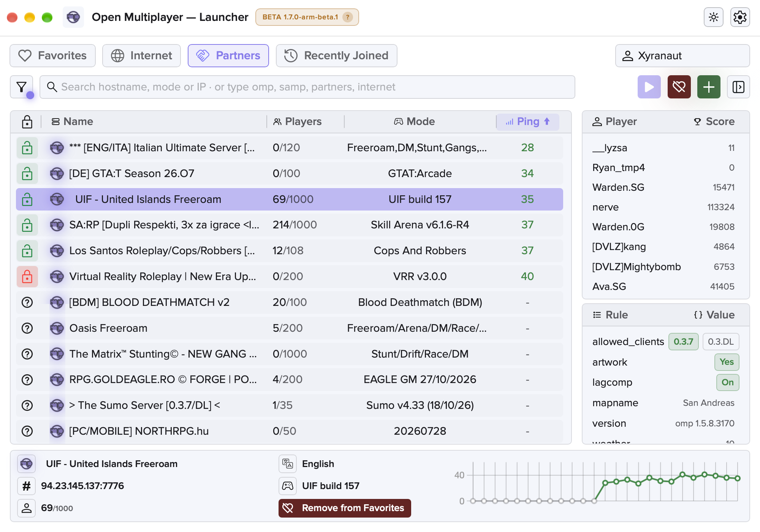Click the language translate icon beside English
Screen dimensions: 760x532
point(288,464)
